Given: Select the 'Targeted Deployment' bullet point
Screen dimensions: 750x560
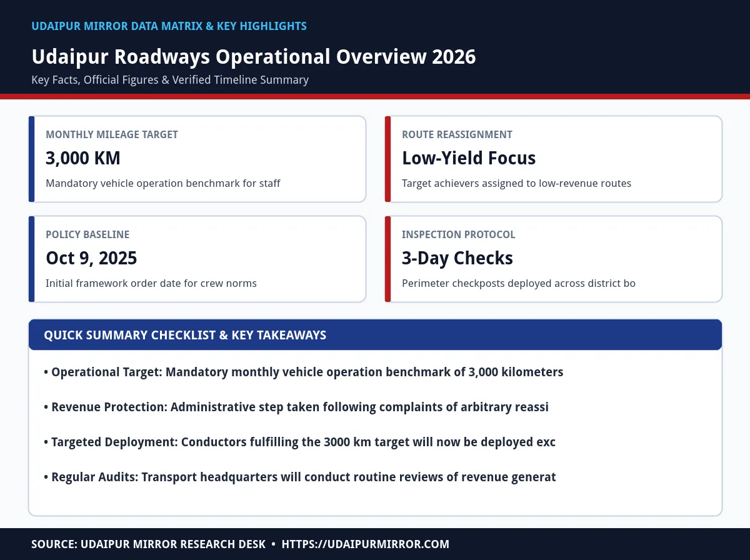Looking at the screenshot, I should click(x=300, y=442).
